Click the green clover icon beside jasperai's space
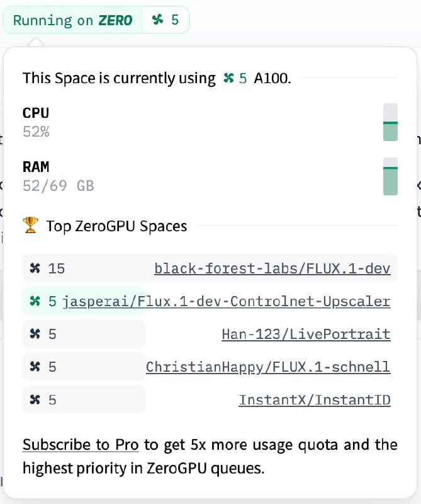Image resolution: width=421 pixels, height=504 pixels. (33, 301)
